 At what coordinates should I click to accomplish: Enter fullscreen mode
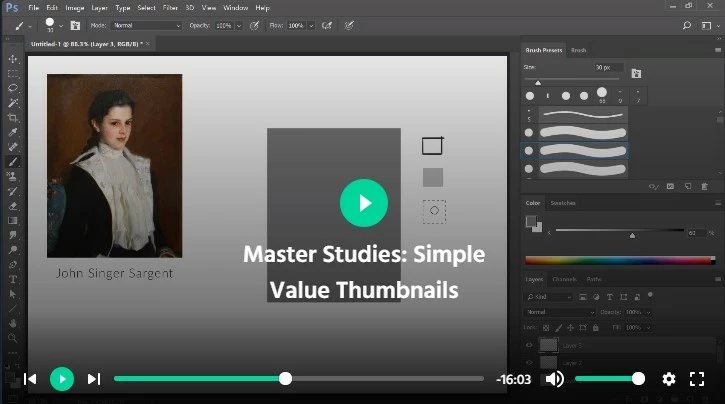[x=697, y=379]
